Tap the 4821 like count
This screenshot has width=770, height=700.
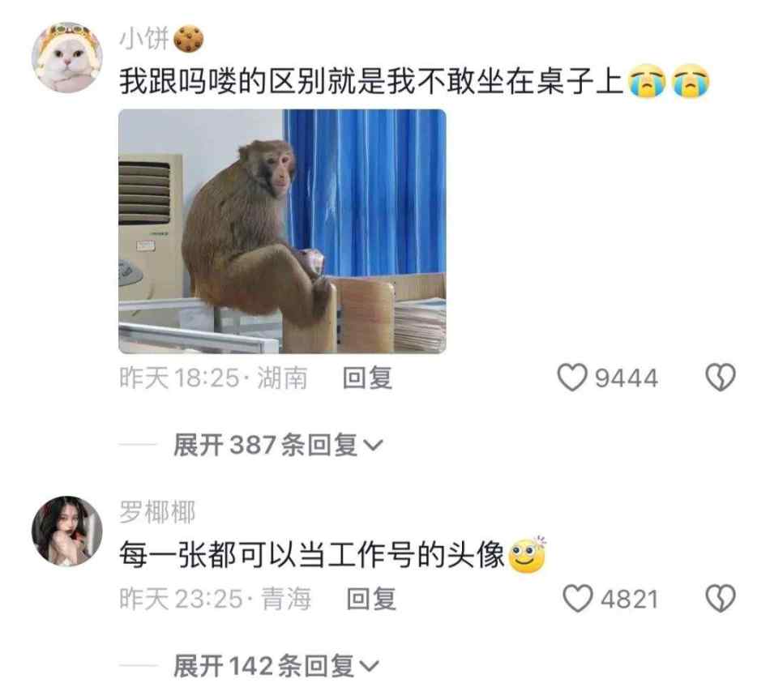click(629, 599)
